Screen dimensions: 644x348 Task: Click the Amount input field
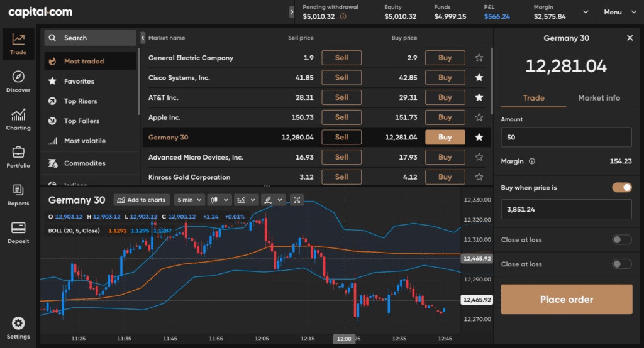pos(566,137)
